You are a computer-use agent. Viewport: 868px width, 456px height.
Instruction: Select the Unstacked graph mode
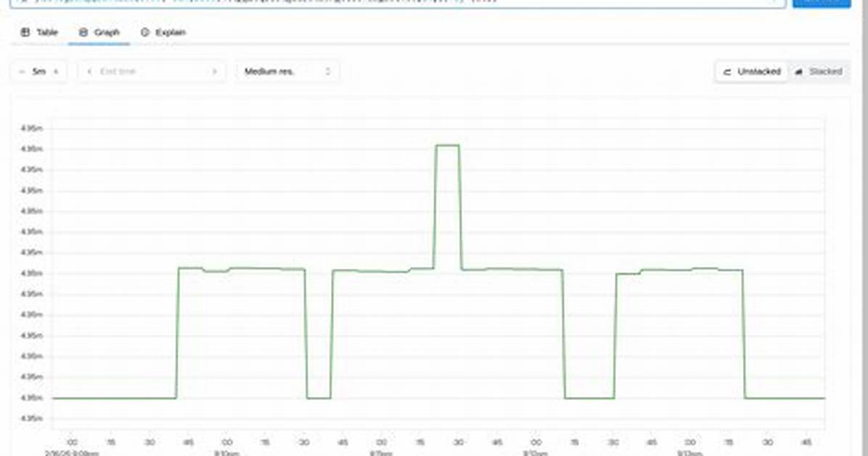coord(752,71)
